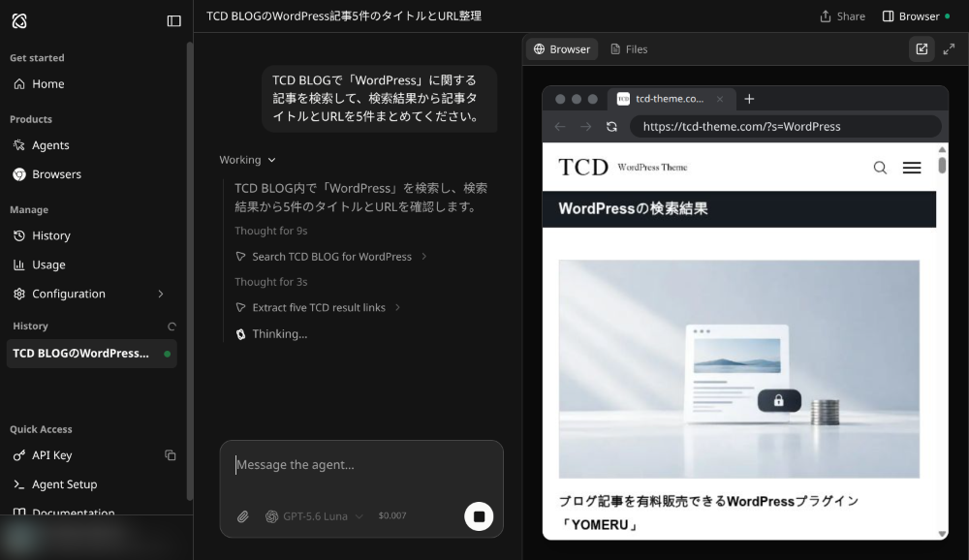The height and width of the screenshot is (560, 969).
Task: Attach a file with the paperclip icon
Action: [x=243, y=516]
